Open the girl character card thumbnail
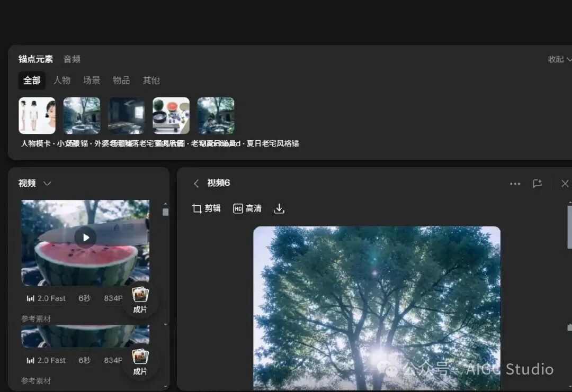Image resolution: width=572 pixels, height=392 pixels. tap(37, 115)
